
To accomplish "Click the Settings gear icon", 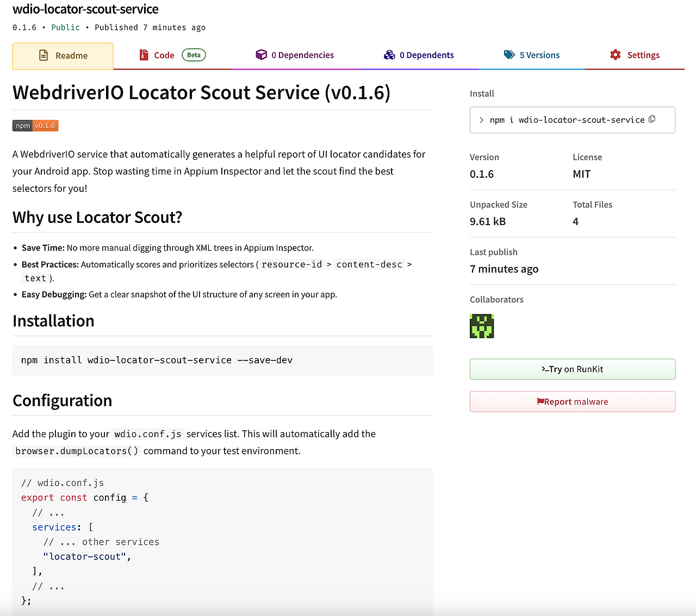I will [x=616, y=55].
